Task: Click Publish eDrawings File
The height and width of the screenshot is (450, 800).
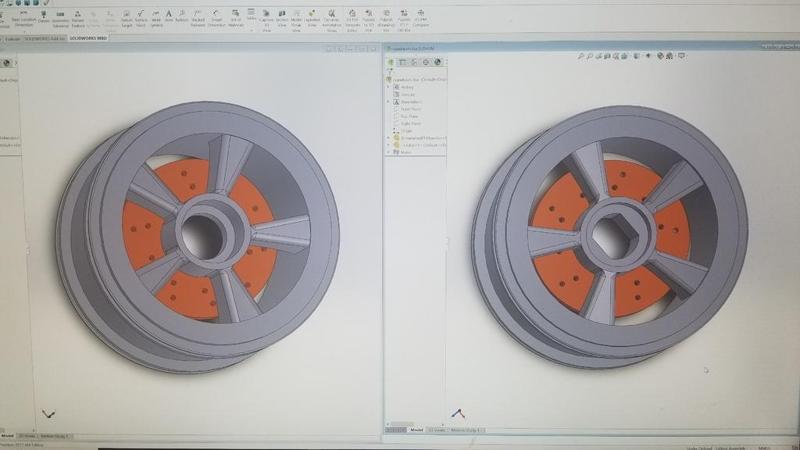Action: pos(386,21)
